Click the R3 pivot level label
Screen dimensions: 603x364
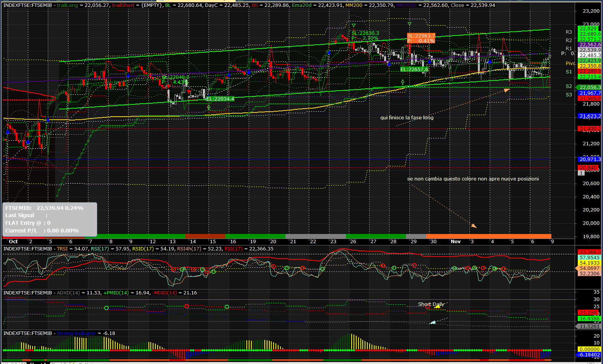[569, 32]
